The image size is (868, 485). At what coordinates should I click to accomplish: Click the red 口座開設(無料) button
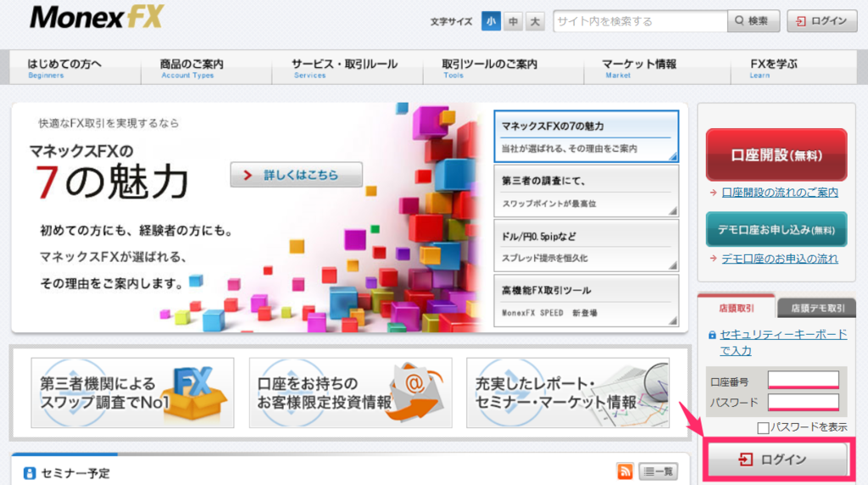click(776, 155)
